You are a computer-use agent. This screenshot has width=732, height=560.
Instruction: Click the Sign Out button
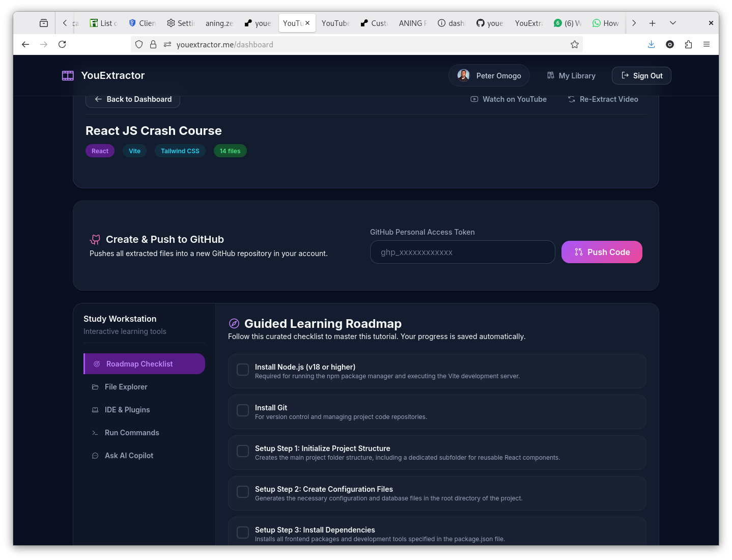coord(641,76)
